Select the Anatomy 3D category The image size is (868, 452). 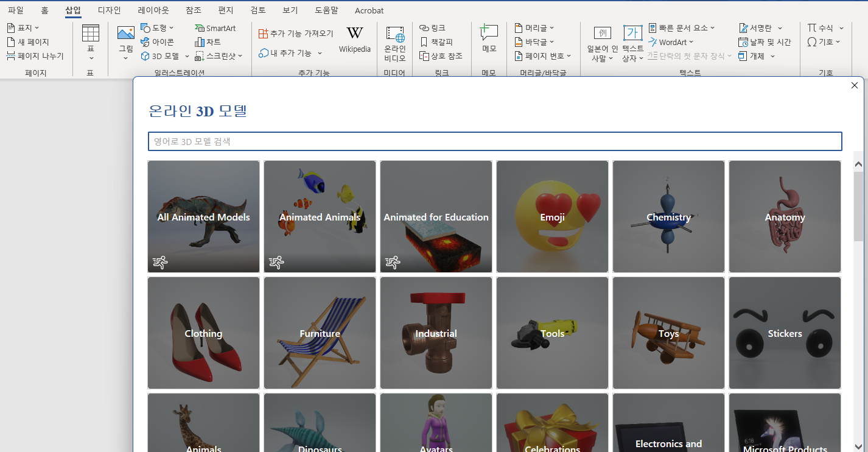click(785, 216)
